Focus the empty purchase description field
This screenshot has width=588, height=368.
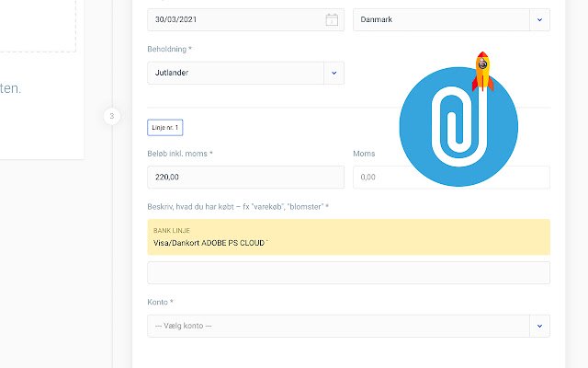click(349, 272)
